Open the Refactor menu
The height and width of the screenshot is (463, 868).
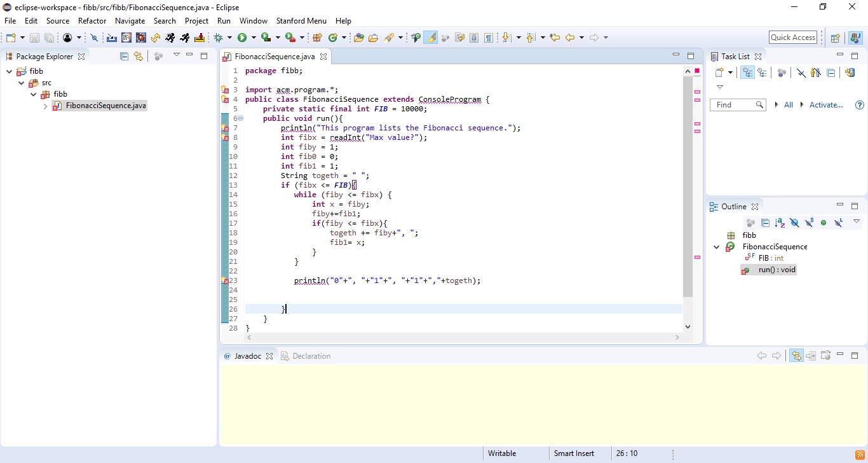92,21
